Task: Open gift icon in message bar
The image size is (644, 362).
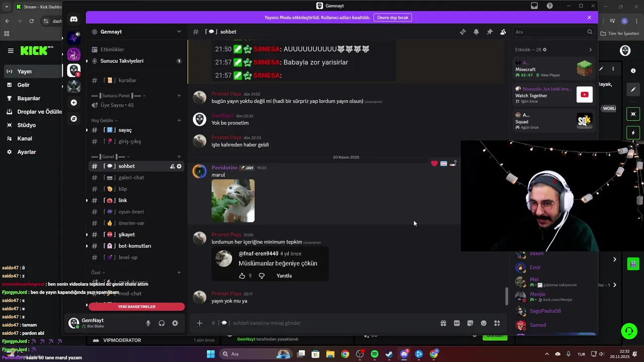Action: pos(443,323)
